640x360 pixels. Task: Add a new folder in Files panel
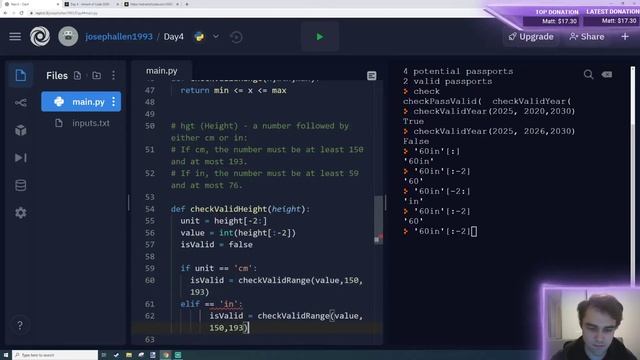[96, 76]
